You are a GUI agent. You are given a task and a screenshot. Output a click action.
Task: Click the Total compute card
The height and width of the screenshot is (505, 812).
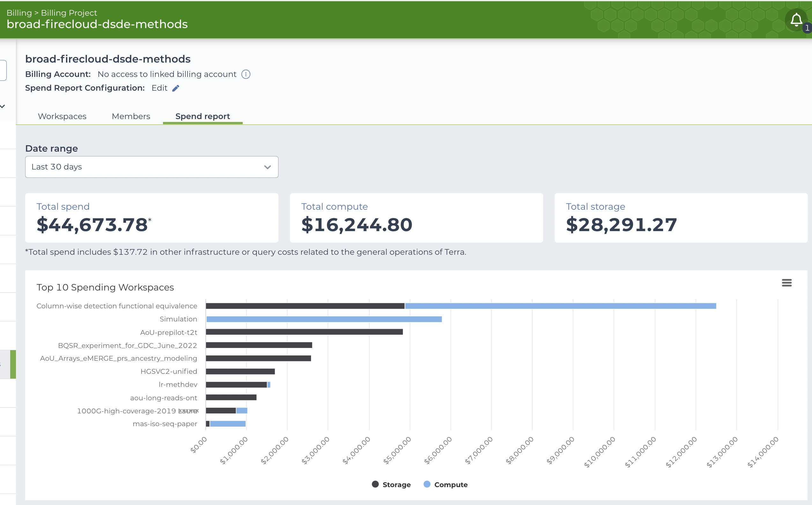tap(416, 218)
